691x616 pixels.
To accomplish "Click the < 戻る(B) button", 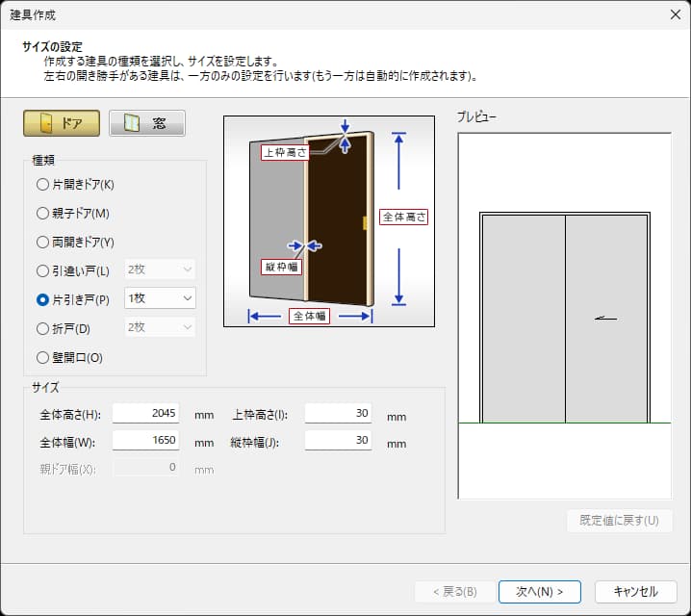I will pyautogui.click(x=455, y=591).
